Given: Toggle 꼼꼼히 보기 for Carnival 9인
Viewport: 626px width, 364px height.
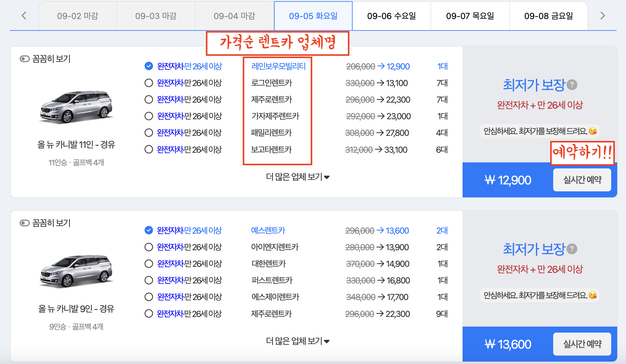Looking at the screenshot, I should 25,223.
